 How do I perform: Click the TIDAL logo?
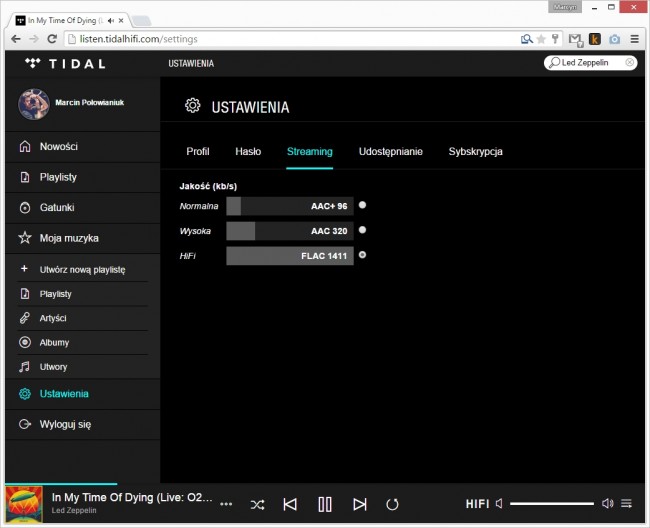65,63
